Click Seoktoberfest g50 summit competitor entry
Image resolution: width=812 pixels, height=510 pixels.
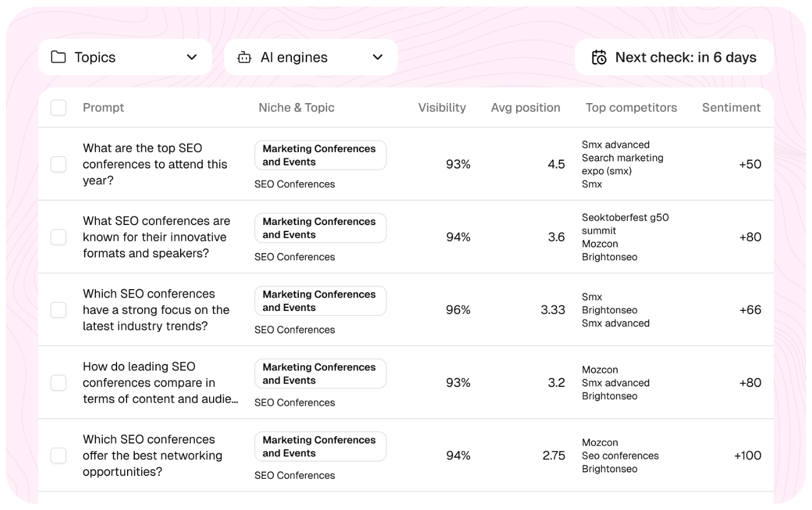(625, 224)
